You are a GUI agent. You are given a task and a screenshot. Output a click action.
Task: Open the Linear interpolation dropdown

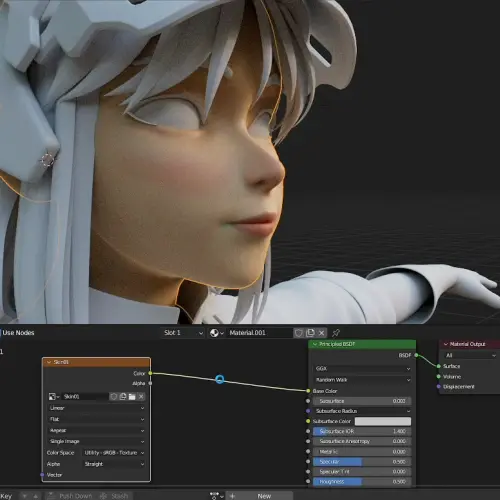97,408
